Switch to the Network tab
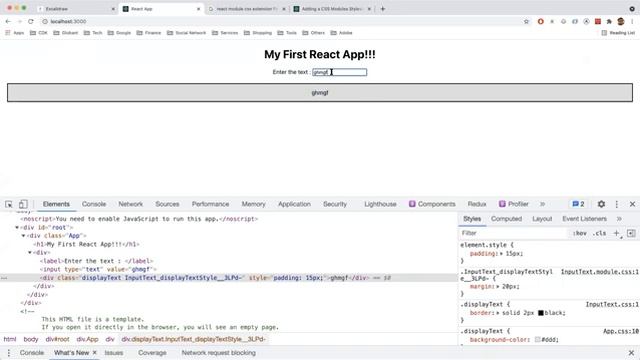640x360 pixels. point(131,204)
